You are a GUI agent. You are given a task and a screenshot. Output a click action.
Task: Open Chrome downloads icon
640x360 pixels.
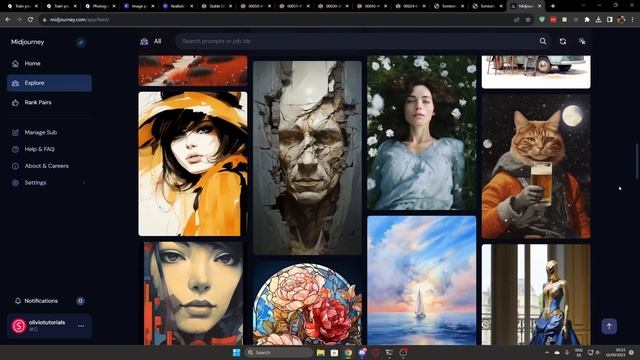[x=598, y=20]
